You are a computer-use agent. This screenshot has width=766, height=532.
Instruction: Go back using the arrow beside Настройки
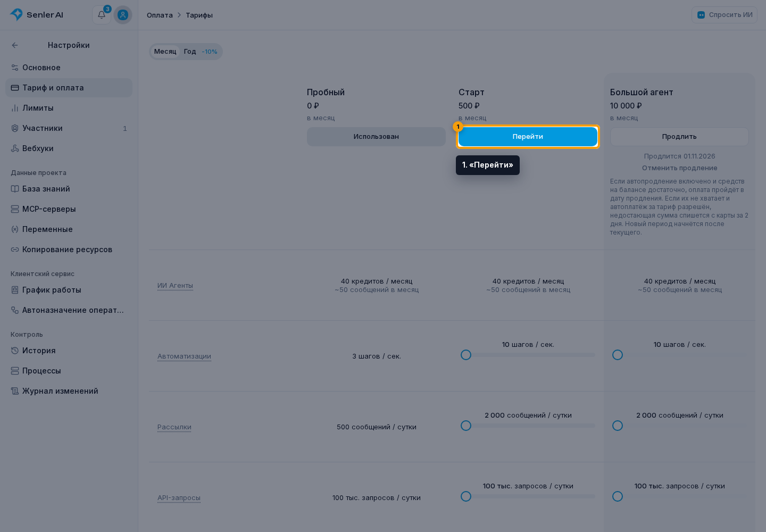tap(15, 45)
